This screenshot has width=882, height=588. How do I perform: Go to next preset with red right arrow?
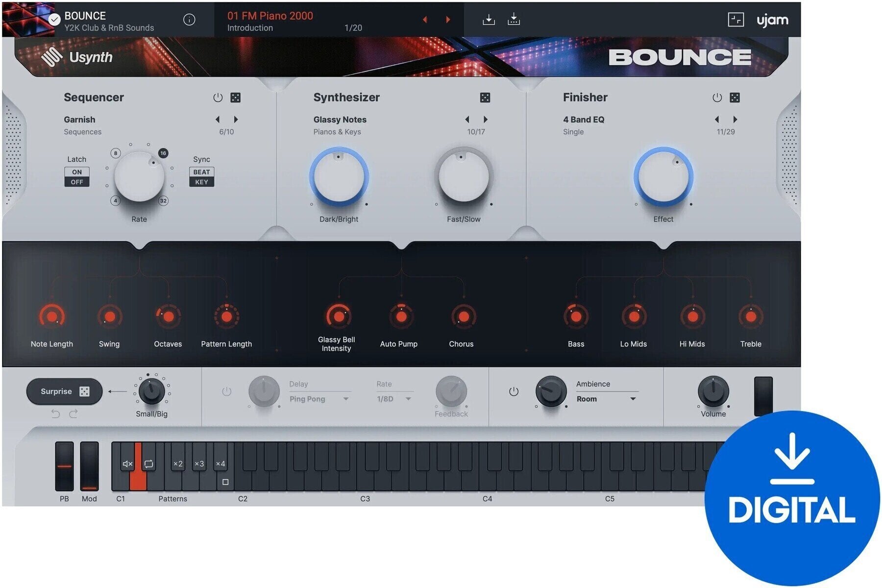pos(448,20)
